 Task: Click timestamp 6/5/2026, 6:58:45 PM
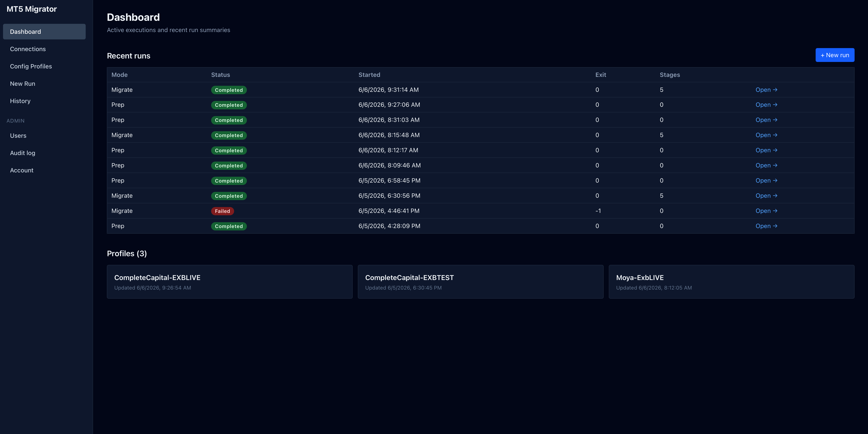[x=389, y=181]
